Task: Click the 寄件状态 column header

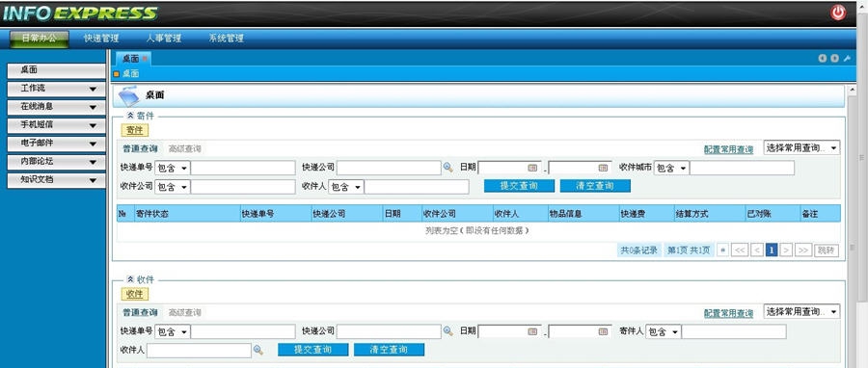Action: point(187,213)
